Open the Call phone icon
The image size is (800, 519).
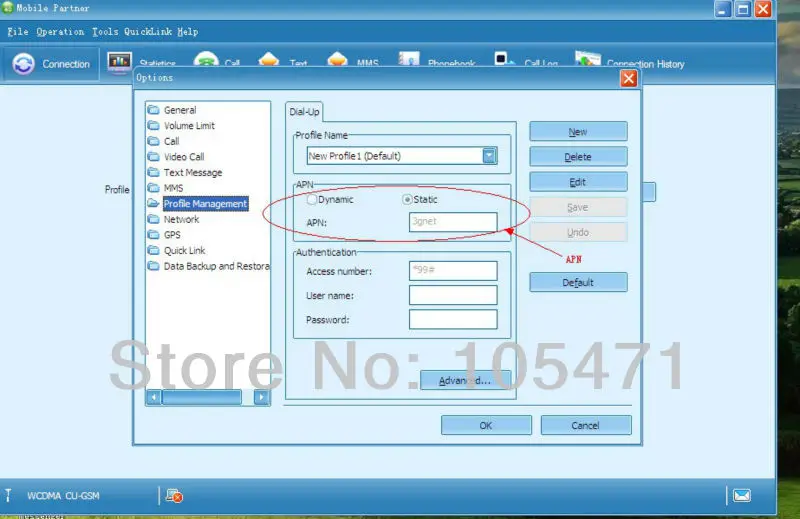206,59
